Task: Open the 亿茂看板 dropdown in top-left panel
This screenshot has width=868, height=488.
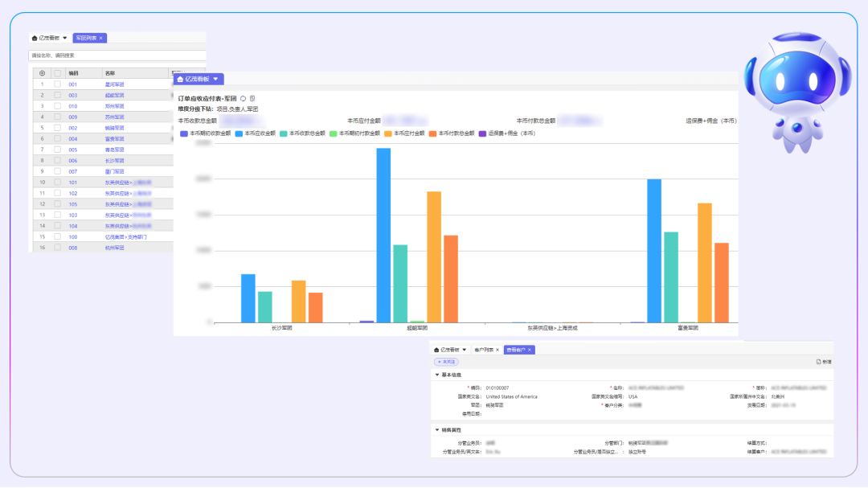Action: click(65, 38)
